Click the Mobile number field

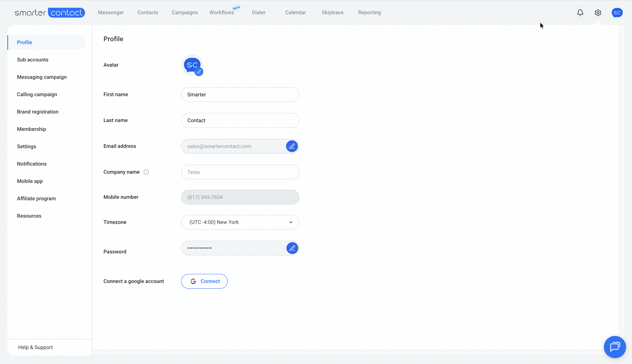pos(240,197)
